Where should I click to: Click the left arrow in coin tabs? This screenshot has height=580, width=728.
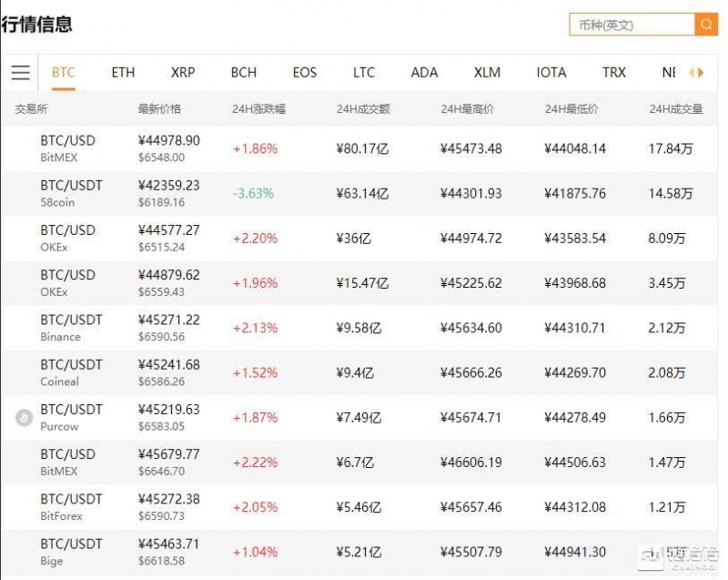tap(692, 73)
